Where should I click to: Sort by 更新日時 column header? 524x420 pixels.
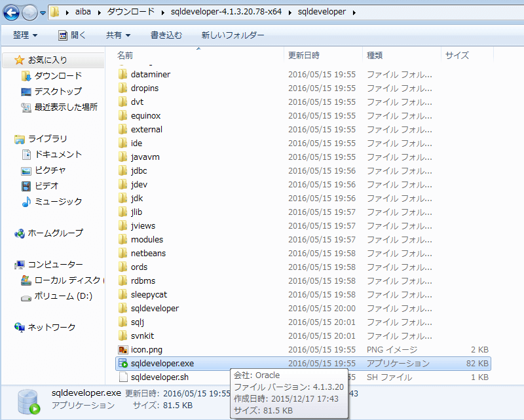point(304,55)
